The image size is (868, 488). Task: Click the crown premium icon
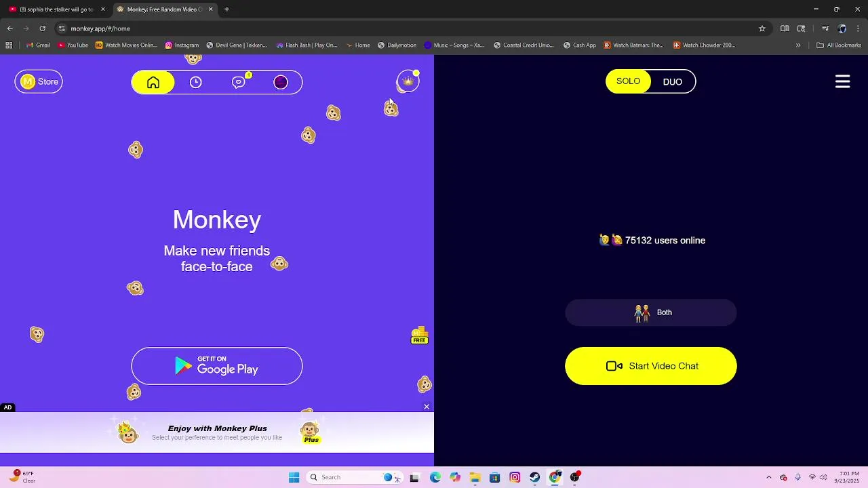[x=408, y=81]
